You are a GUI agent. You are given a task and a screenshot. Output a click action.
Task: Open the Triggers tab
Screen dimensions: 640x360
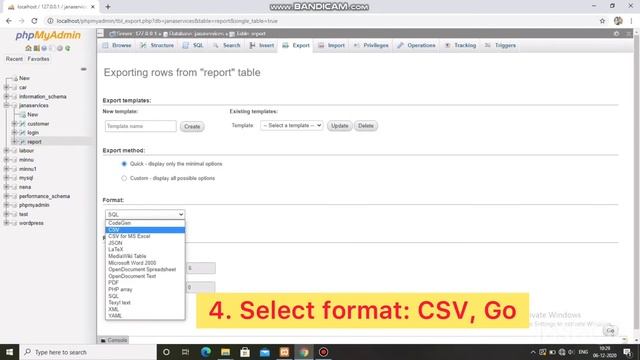pos(501,45)
